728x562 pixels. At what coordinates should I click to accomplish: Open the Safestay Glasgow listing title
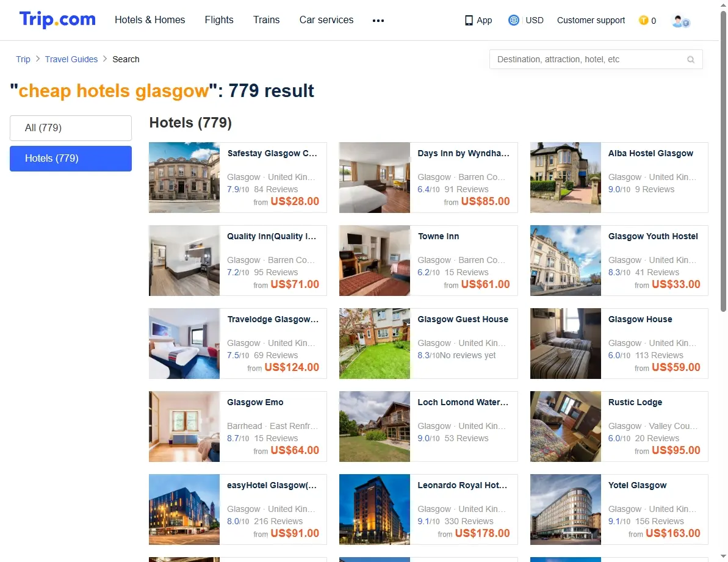(x=272, y=153)
